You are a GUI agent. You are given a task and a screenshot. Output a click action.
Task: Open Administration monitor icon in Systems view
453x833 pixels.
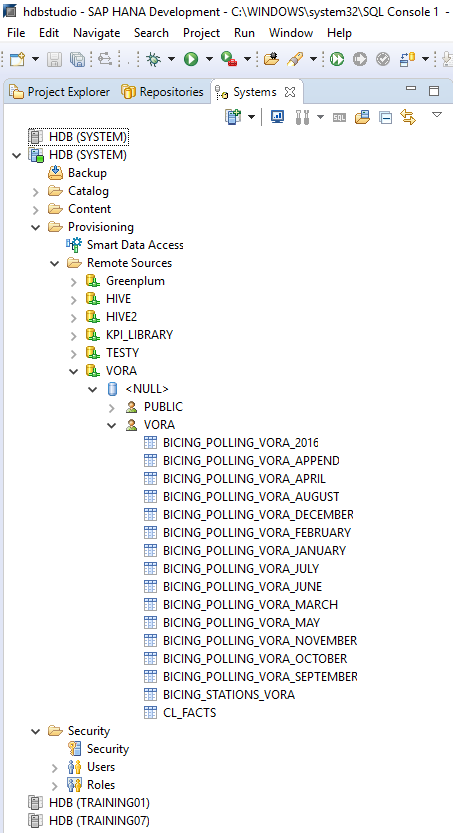click(277, 116)
